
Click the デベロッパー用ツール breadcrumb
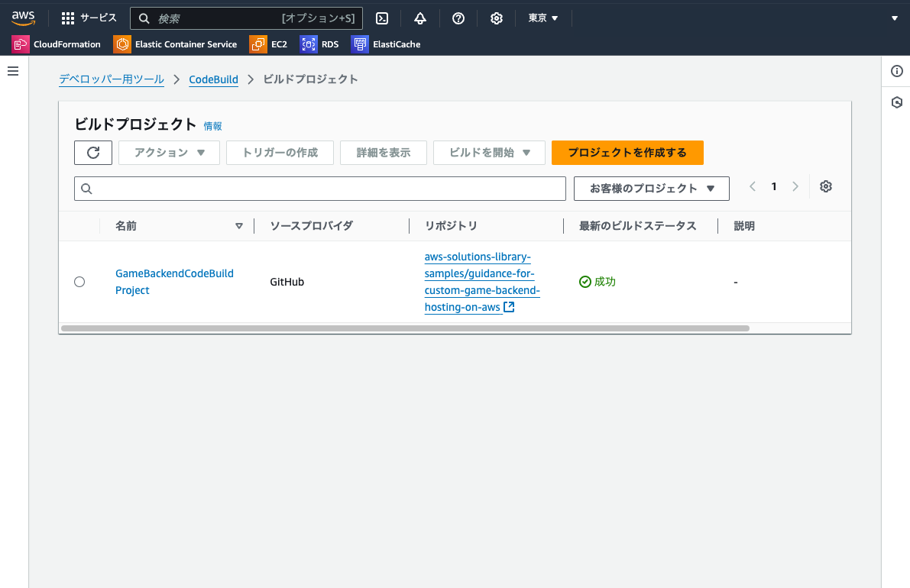112,79
